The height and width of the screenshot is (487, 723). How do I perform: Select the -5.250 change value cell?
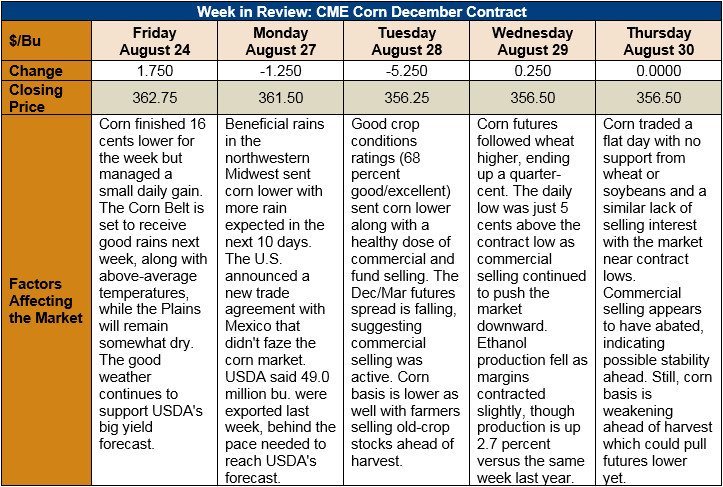point(406,71)
